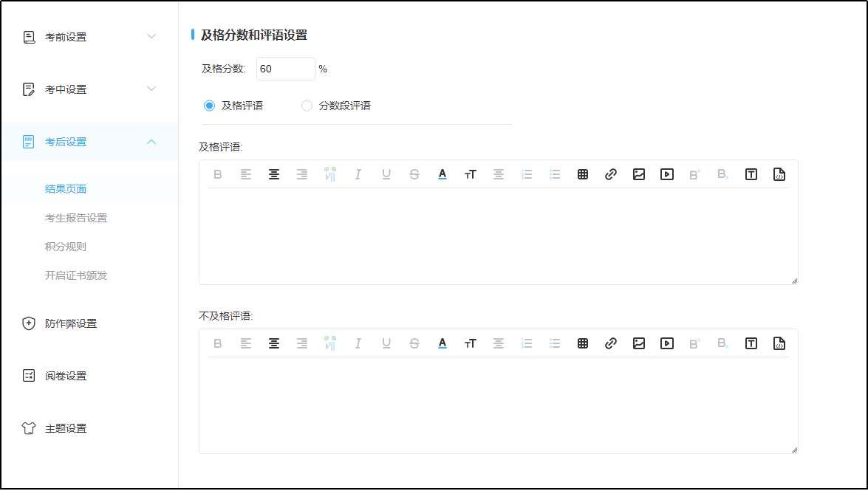Insert a table in the pass comment editor
868x491 pixels.
(x=583, y=174)
